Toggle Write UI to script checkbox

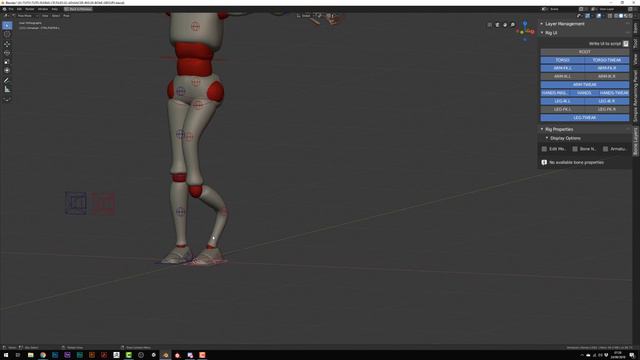point(626,44)
